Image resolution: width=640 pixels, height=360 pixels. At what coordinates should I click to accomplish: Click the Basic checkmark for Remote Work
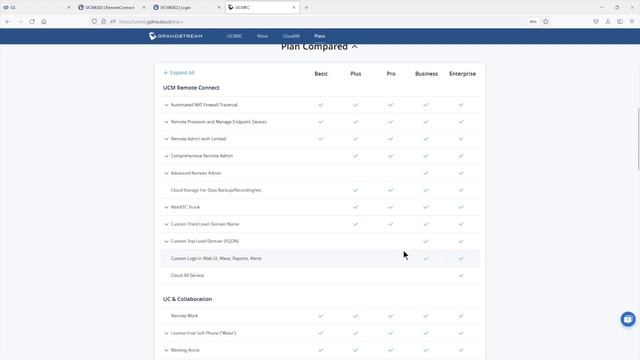[320, 316]
